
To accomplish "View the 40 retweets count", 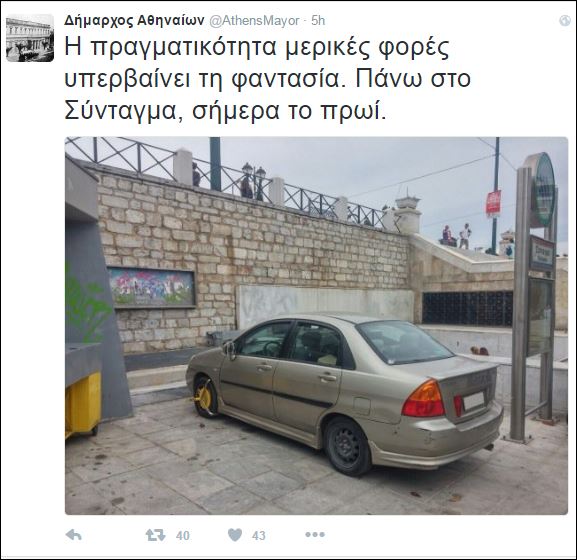I will [x=183, y=535].
